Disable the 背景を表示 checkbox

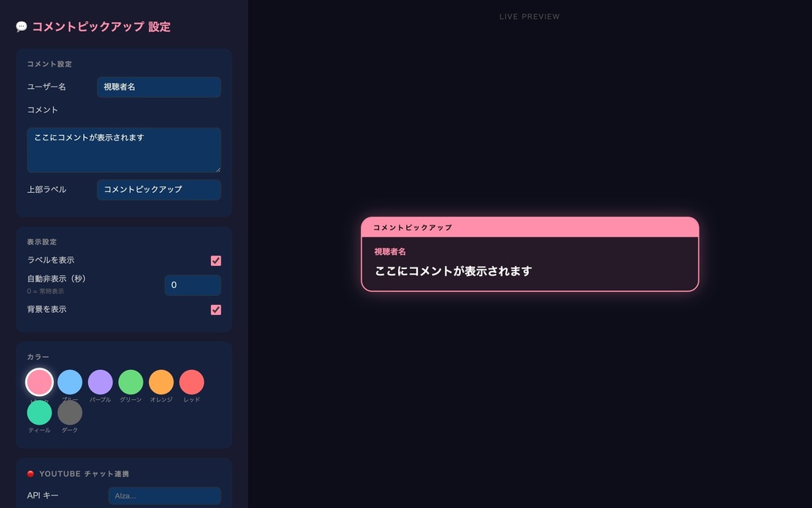(215, 310)
